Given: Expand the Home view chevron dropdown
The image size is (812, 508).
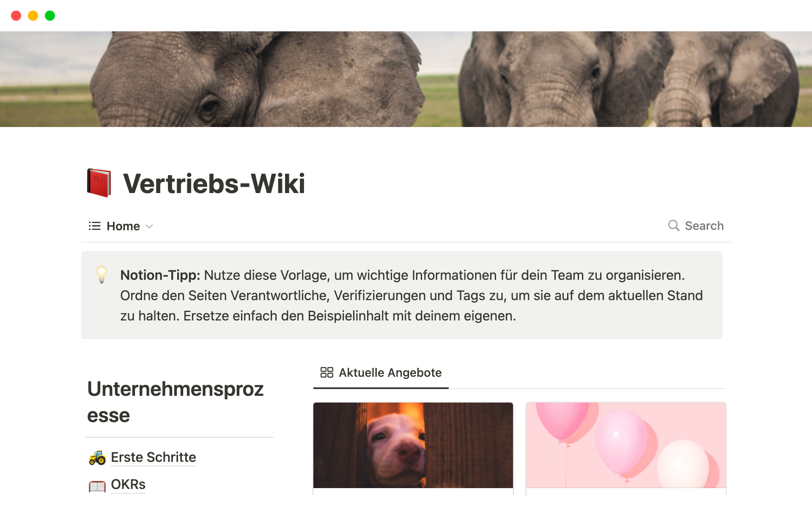Looking at the screenshot, I should tap(149, 226).
